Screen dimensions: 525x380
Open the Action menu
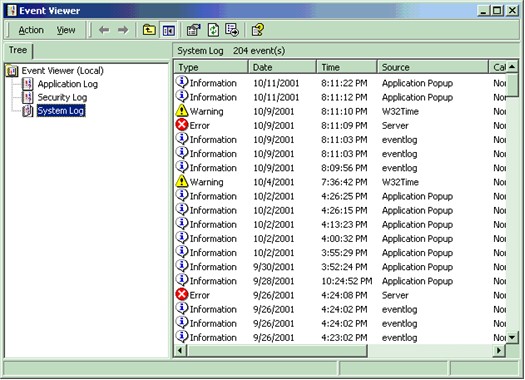point(31,30)
